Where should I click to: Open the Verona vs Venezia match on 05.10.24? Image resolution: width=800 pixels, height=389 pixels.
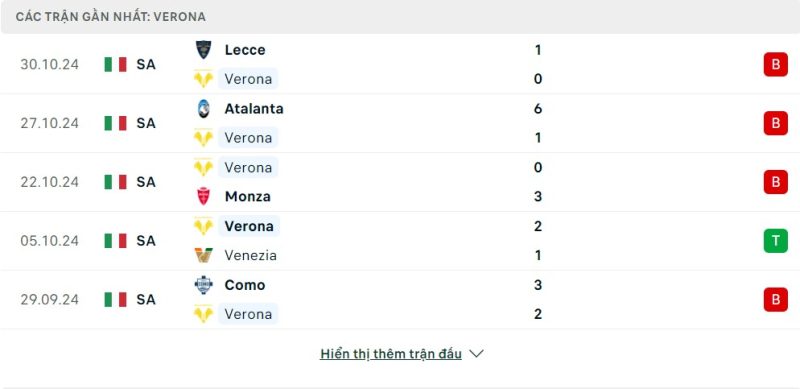400,241
